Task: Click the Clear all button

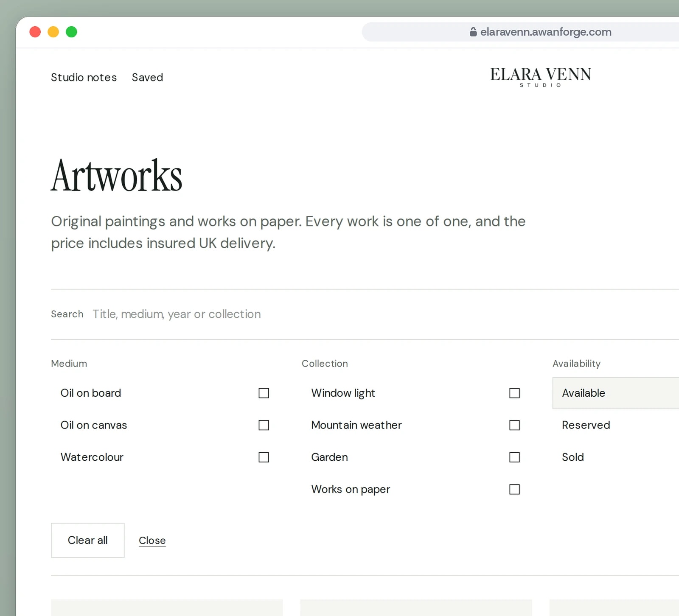Action: pyautogui.click(x=87, y=540)
